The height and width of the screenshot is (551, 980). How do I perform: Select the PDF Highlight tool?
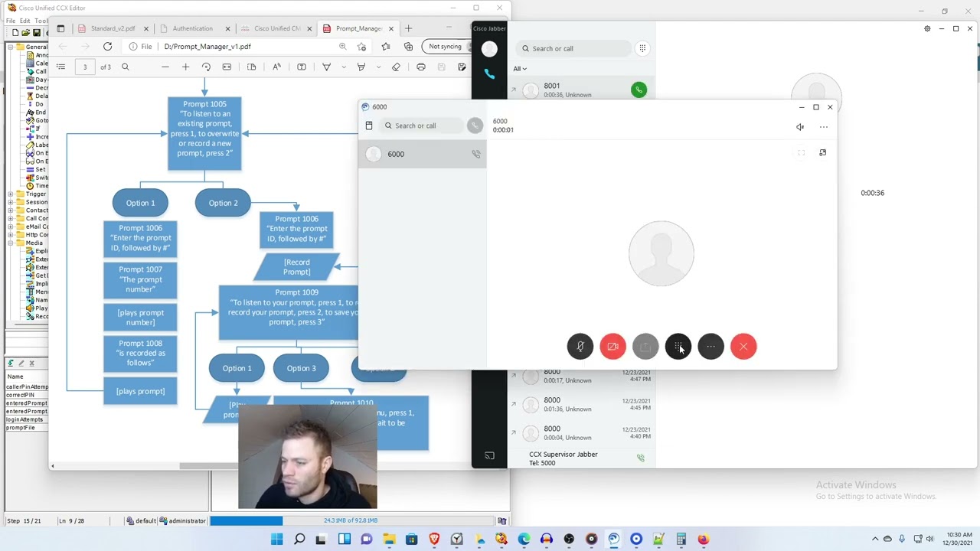pyautogui.click(x=363, y=67)
